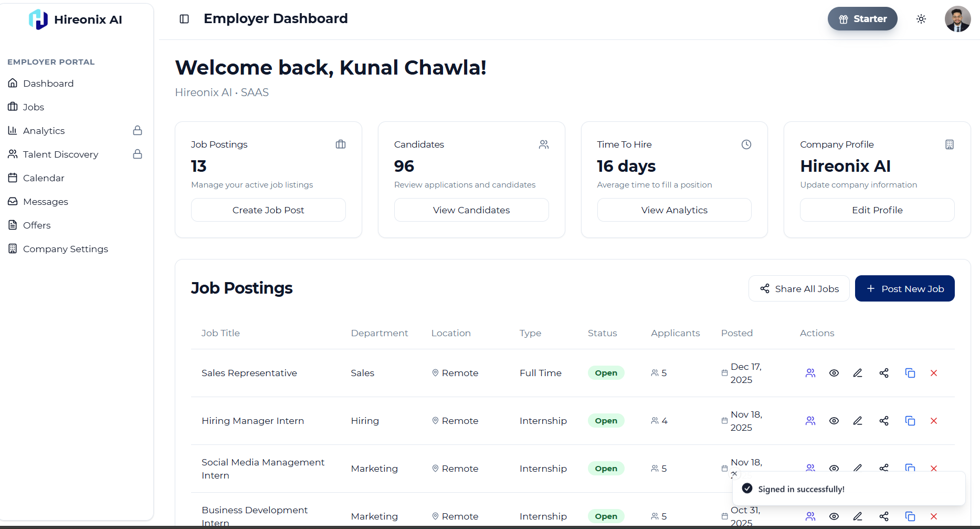Open the profile avatar menu

pyautogui.click(x=957, y=18)
